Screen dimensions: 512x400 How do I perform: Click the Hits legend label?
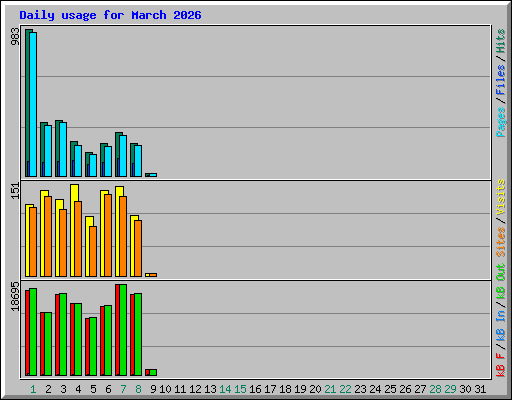pos(500,41)
